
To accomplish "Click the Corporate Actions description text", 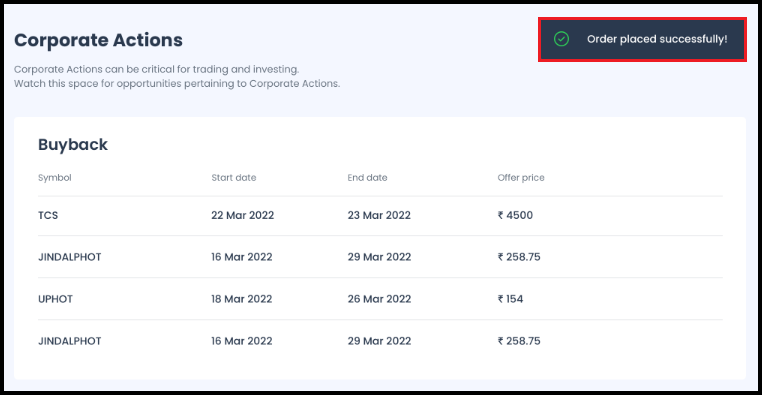I will click(177, 76).
